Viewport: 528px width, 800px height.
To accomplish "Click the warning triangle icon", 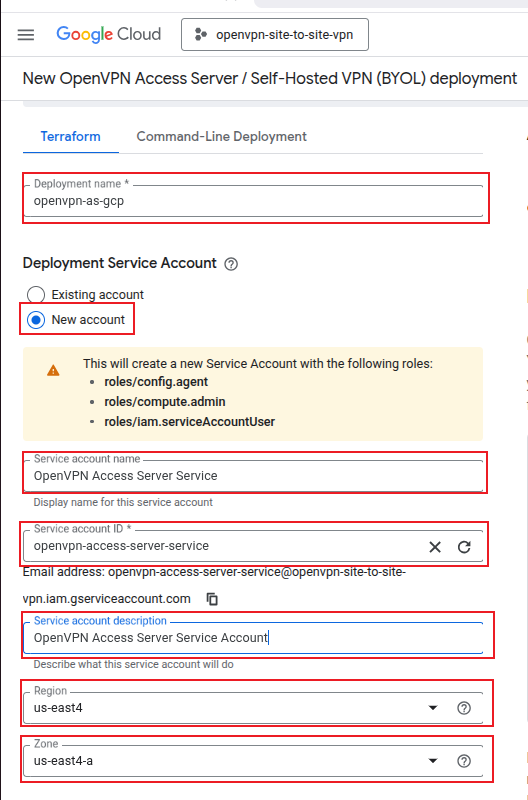I will pos(53,370).
